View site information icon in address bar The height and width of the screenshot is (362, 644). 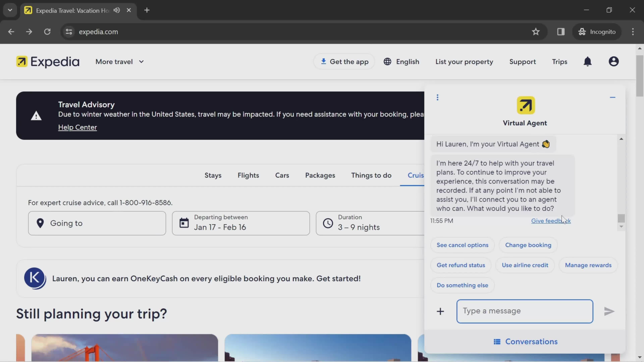pos(69,32)
